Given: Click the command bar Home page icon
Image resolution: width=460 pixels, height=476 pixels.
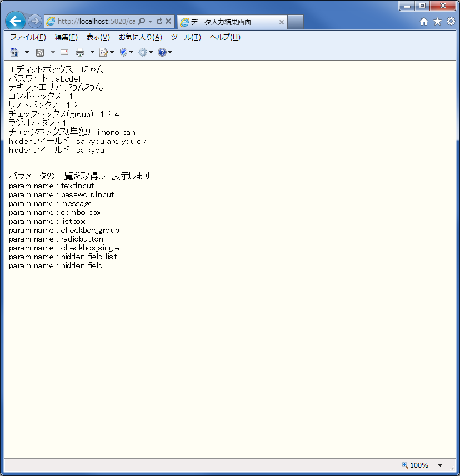Looking at the screenshot, I should tap(14, 52).
